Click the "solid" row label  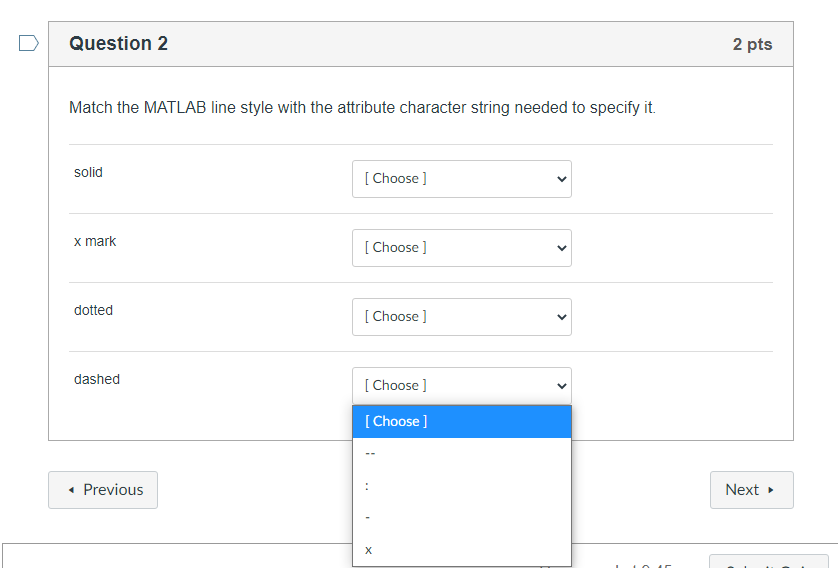pos(88,173)
